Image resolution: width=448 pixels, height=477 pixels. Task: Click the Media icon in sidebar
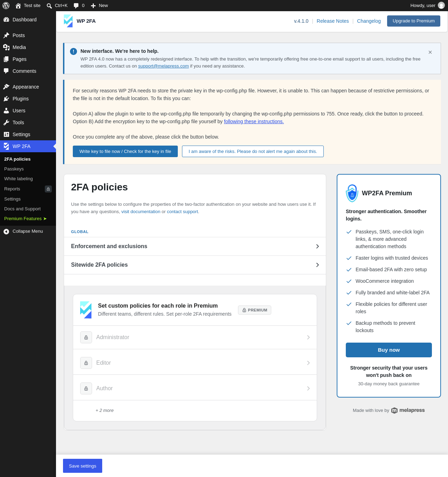click(x=6, y=47)
